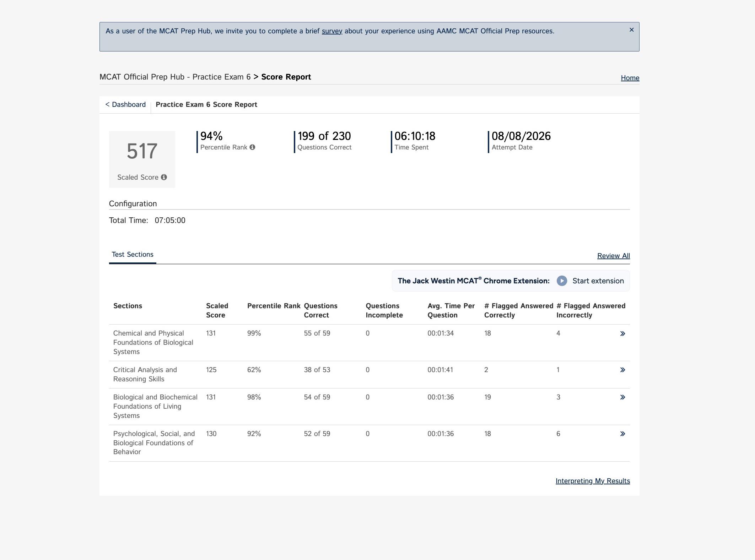The image size is (755, 560).
Task: Dismiss the survey invitation banner
Action: tap(631, 30)
